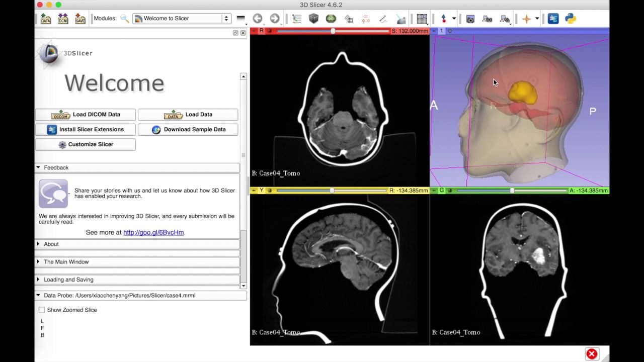Click the Load DICOM Data button
Viewport: 644px width, 362px height.
85,115
